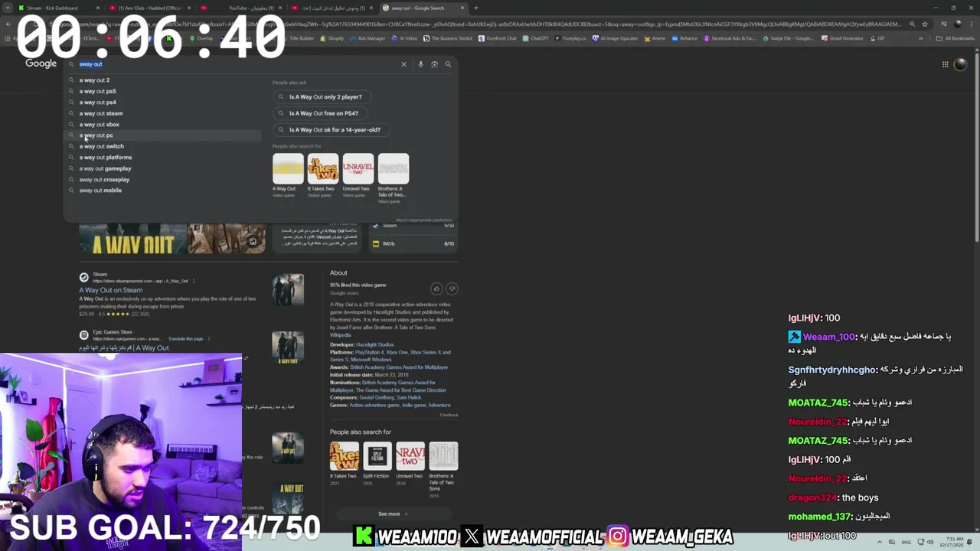The height and width of the screenshot is (551, 980).
Task: Click 'Translate this page' link
Action: point(185,338)
